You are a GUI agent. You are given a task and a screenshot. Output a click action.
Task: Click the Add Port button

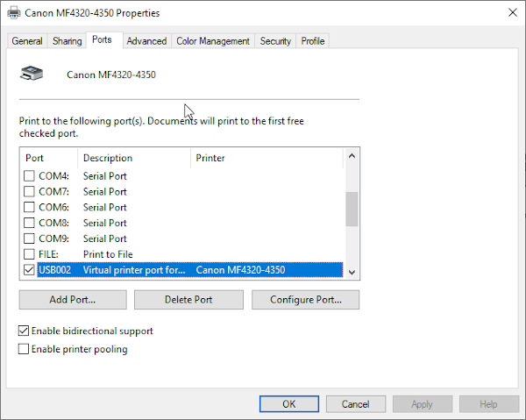pos(71,300)
